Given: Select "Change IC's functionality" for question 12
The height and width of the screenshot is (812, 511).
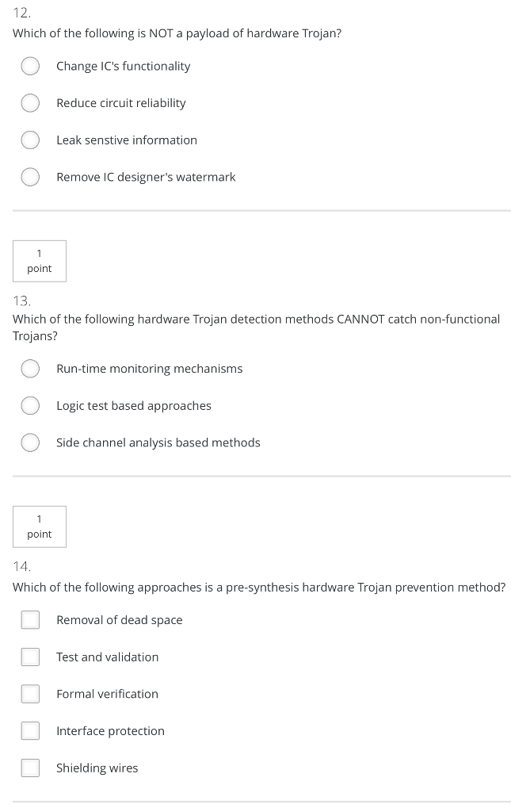Looking at the screenshot, I should coord(30,66).
